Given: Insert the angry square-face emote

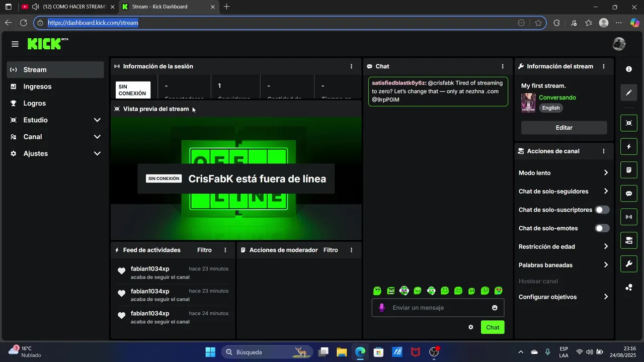Looking at the screenshot, I should 391,291.
